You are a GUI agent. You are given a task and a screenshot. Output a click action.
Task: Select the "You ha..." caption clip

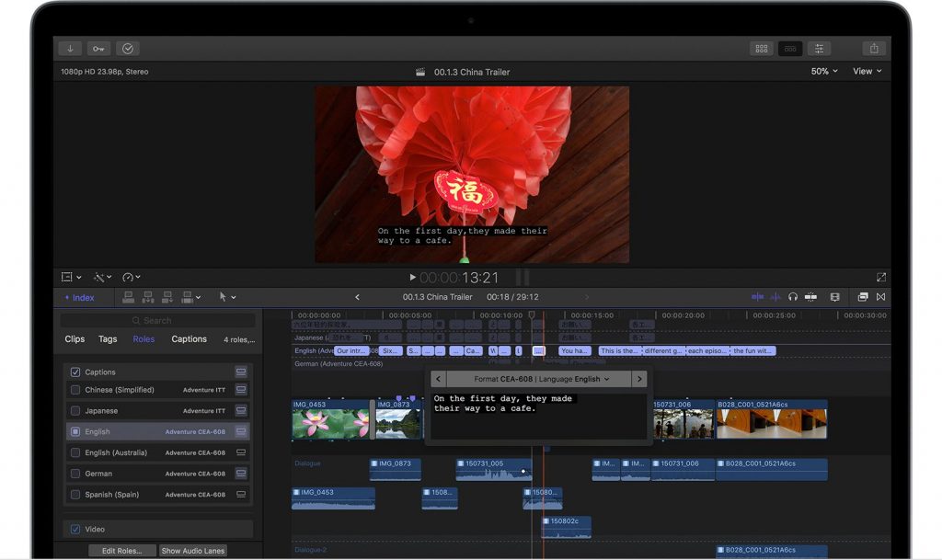pos(575,350)
